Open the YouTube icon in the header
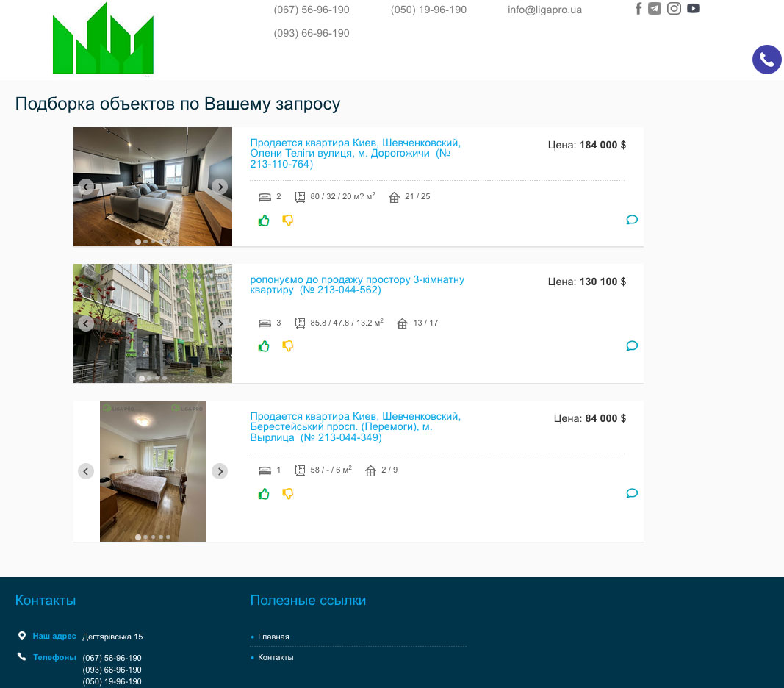The width and height of the screenshot is (784, 688). point(693,9)
